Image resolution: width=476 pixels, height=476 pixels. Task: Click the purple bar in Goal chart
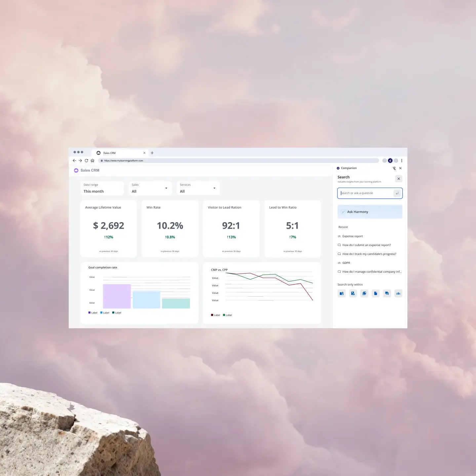[117, 296]
